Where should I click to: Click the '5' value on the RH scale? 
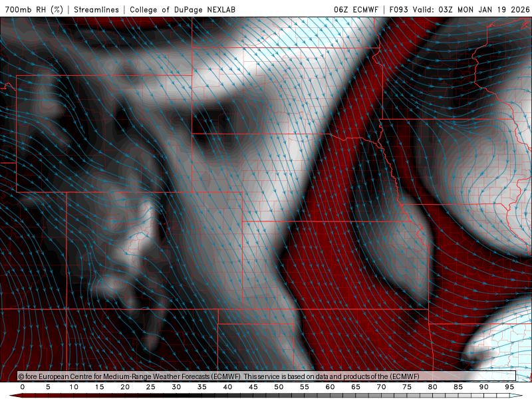click(48, 387)
